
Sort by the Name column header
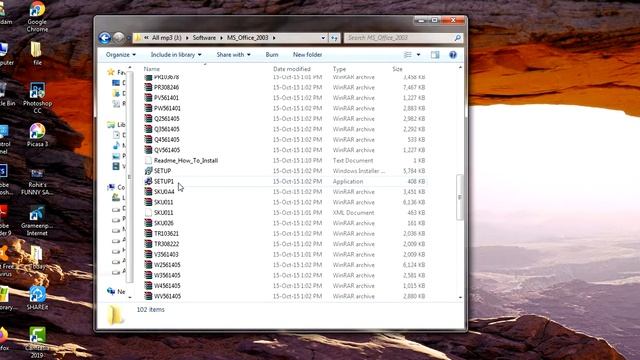[152, 69]
